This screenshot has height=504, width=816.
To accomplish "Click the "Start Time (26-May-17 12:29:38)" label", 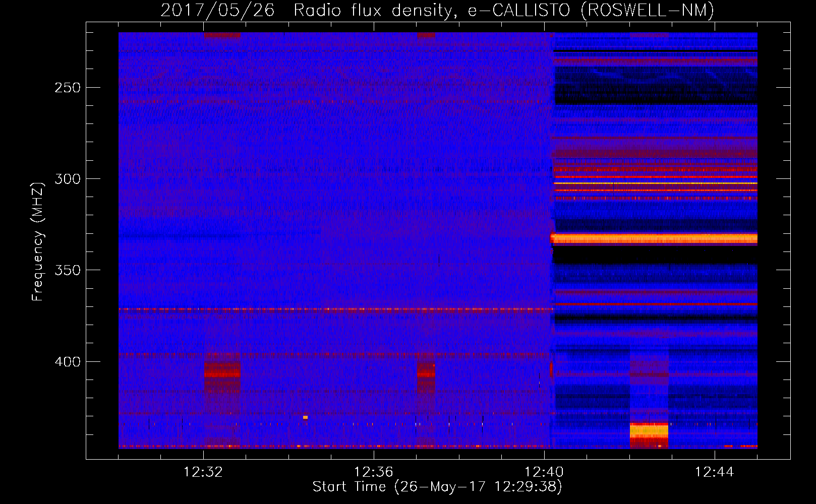I will pyautogui.click(x=437, y=487).
